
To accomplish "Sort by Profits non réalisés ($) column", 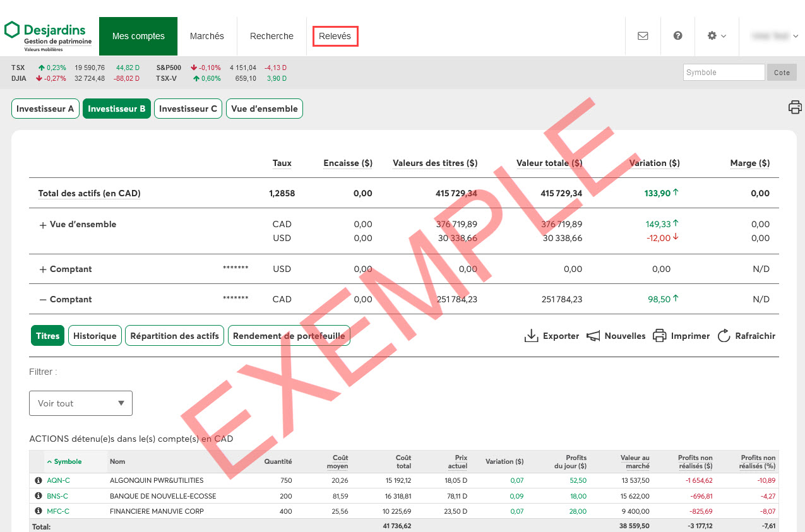I will (695, 462).
